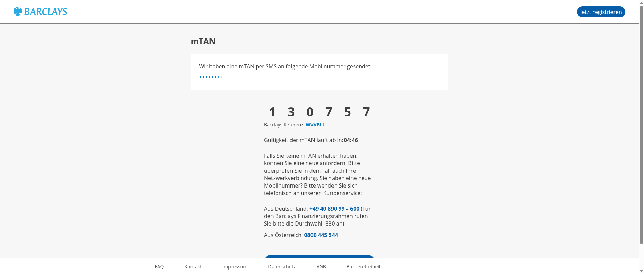Focus the third mTAN digit field showing 0
644x274 pixels.
click(310, 112)
